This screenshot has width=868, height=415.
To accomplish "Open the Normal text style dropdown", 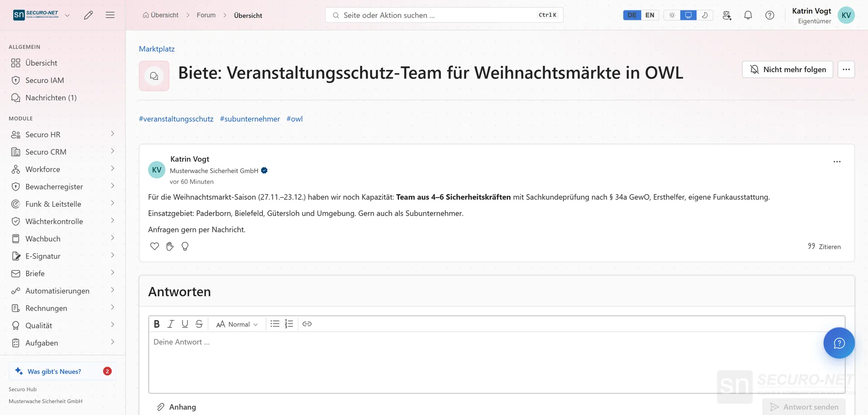I will pos(237,324).
